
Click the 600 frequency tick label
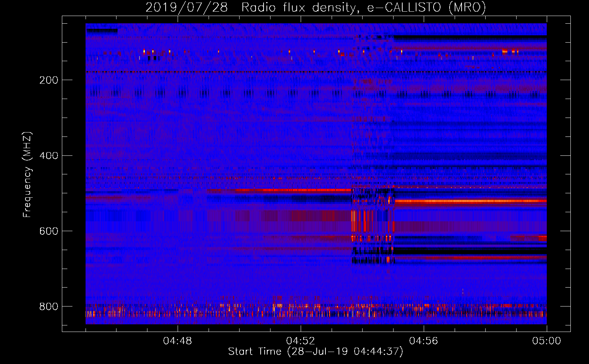pos(49,232)
